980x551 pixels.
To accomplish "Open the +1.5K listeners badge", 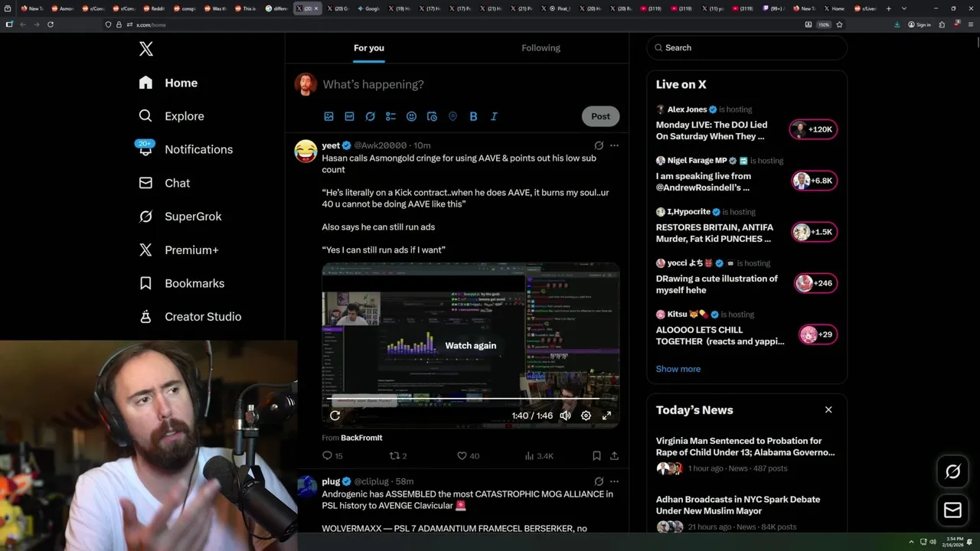I will [814, 232].
